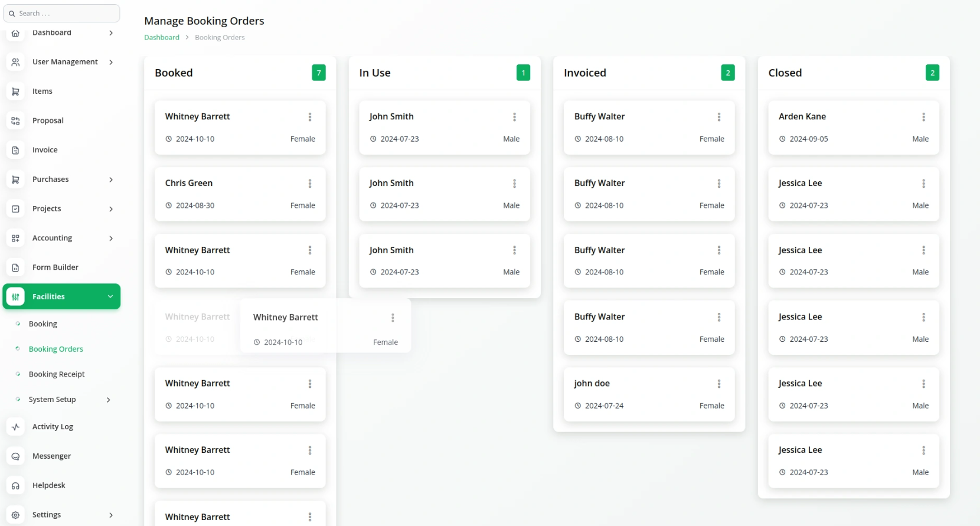Click the Booked column heading
This screenshot has height=526, width=980.
(x=174, y=73)
